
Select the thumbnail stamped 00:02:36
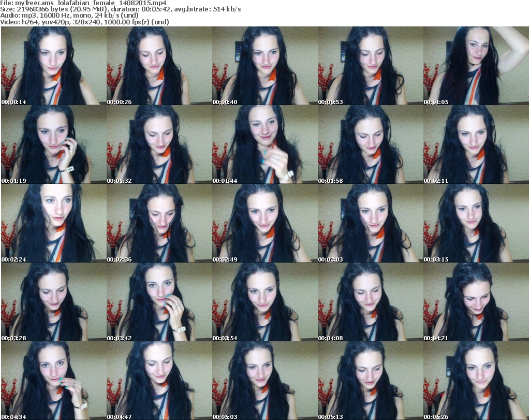point(159,223)
